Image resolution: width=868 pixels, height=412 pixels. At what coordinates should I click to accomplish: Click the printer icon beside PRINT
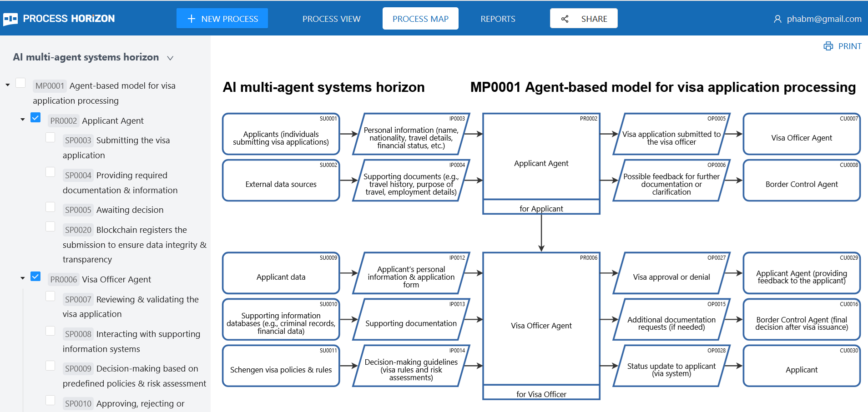(828, 46)
